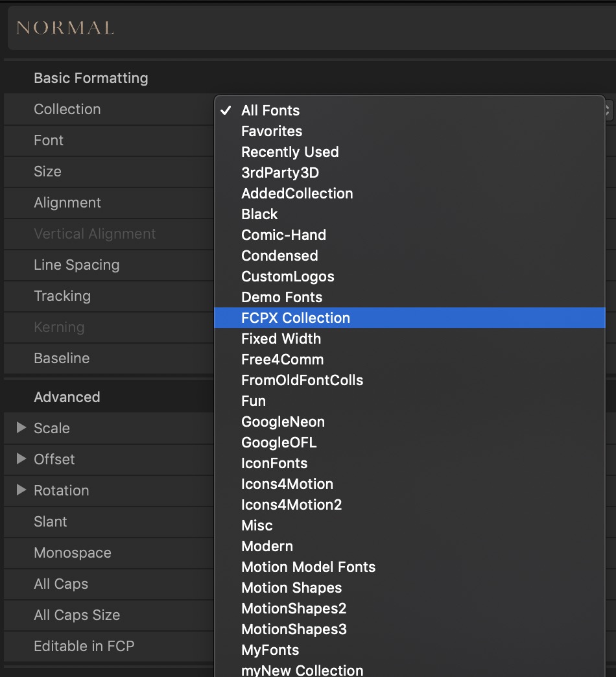This screenshot has width=616, height=677.
Task: Pick the GoogleNeon collection
Action: click(283, 422)
